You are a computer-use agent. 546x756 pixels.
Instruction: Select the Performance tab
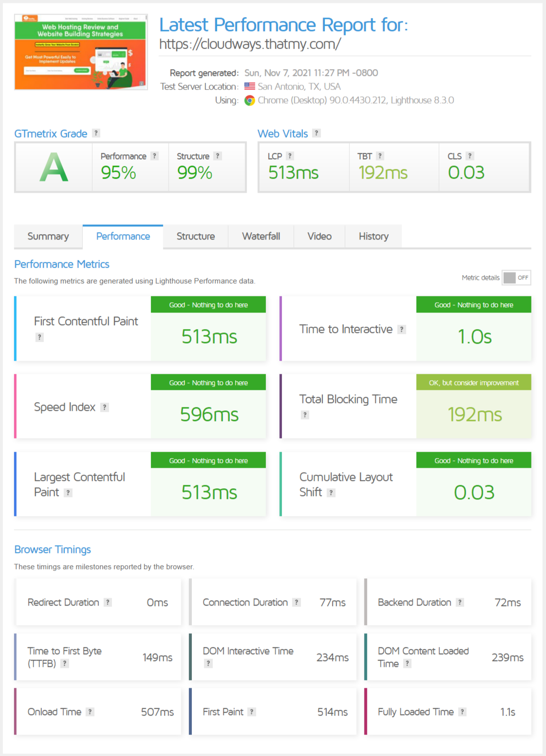coord(123,236)
